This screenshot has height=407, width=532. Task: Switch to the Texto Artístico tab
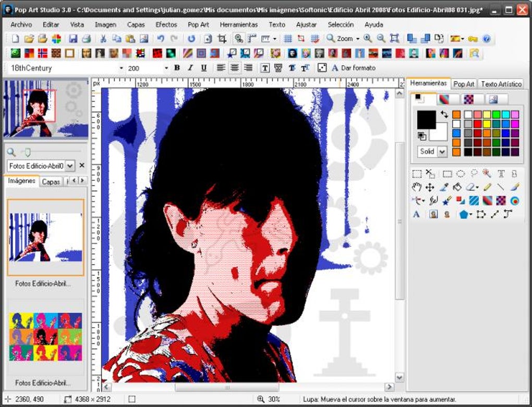coord(501,84)
